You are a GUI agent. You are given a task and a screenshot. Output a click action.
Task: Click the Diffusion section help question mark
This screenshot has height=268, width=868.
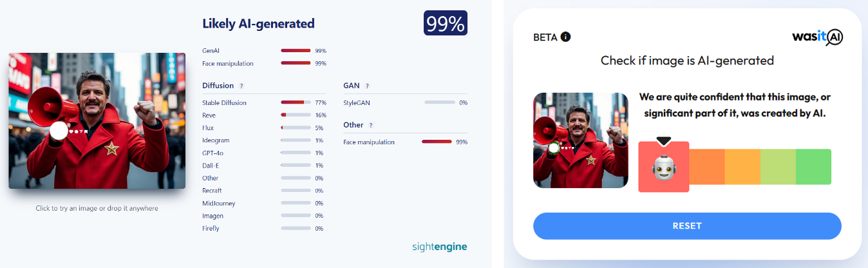(x=241, y=86)
